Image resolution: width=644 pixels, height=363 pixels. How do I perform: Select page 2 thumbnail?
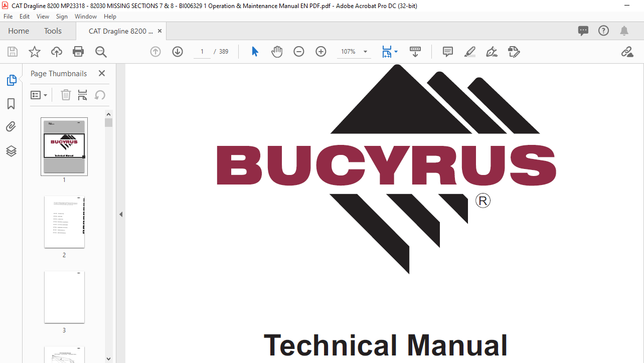click(x=64, y=222)
